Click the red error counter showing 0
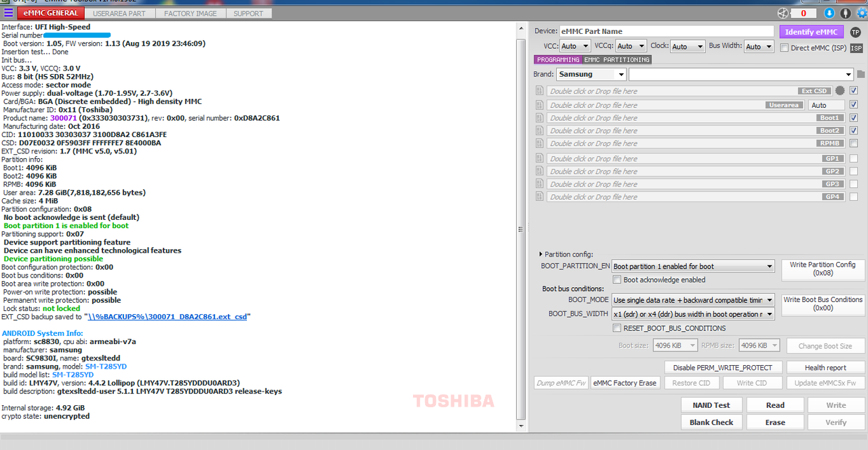The image size is (868, 450). pyautogui.click(x=804, y=13)
